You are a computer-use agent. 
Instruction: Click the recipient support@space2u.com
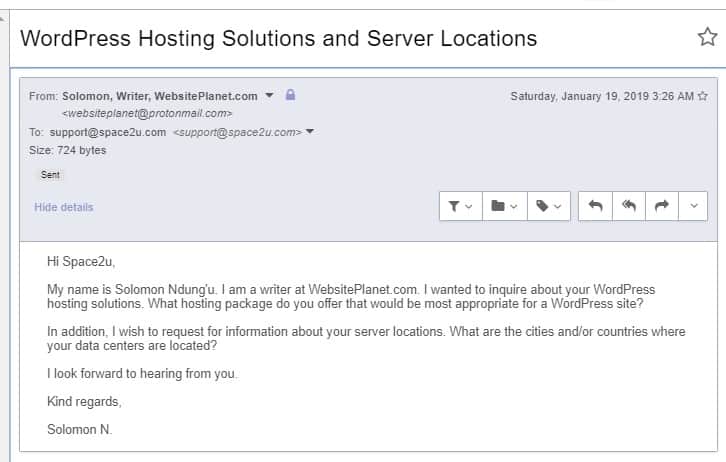108,132
